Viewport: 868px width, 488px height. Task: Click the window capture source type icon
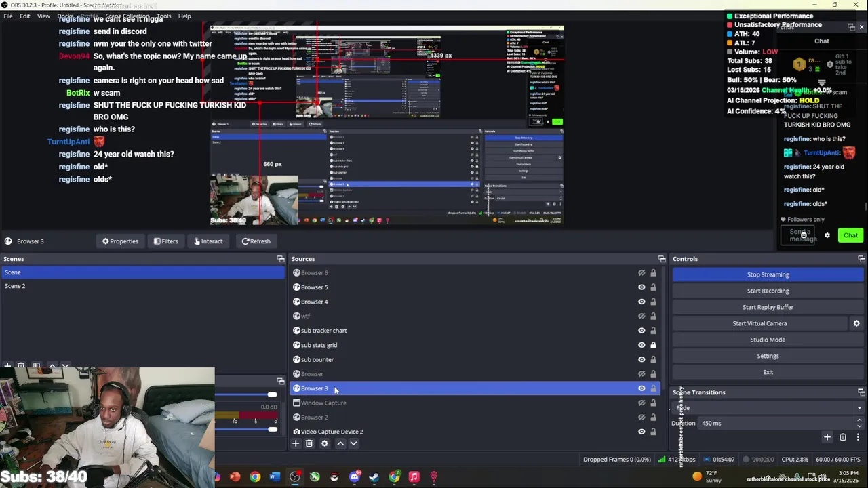point(296,403)
